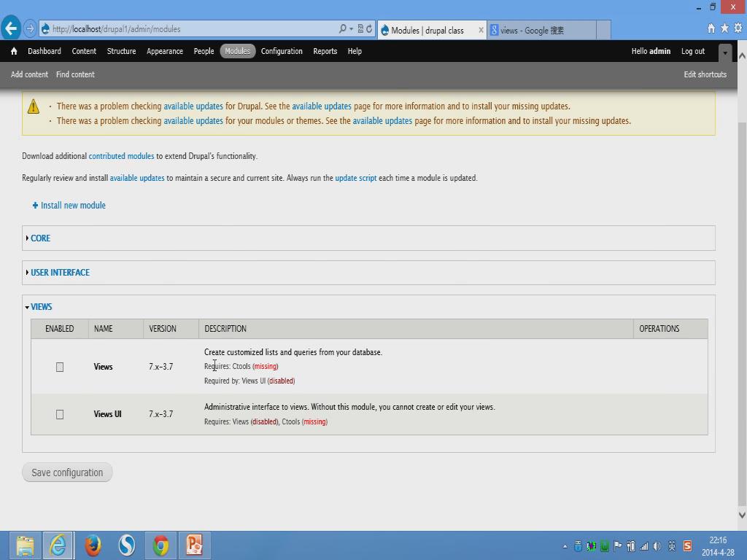The height and width of the screenshot is (560, 747).
Task: Click the USB safely-remove tray icon
Action: point(578,546)
